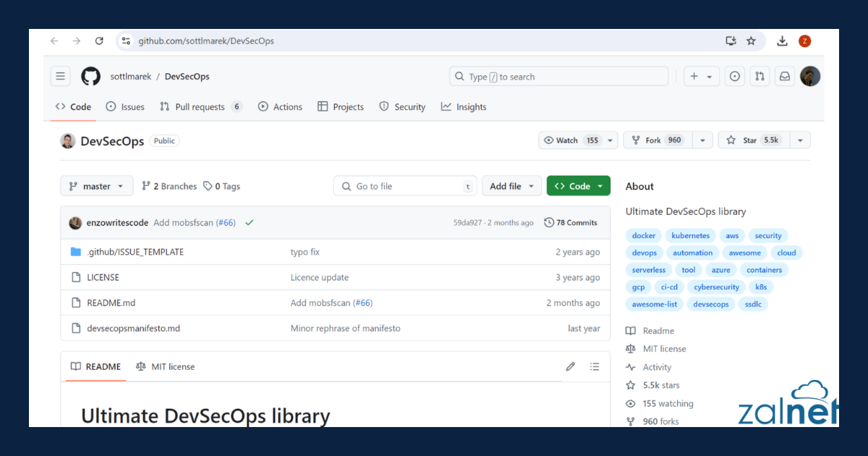Click the 'awesome-list' topic tag

(655, 304)
